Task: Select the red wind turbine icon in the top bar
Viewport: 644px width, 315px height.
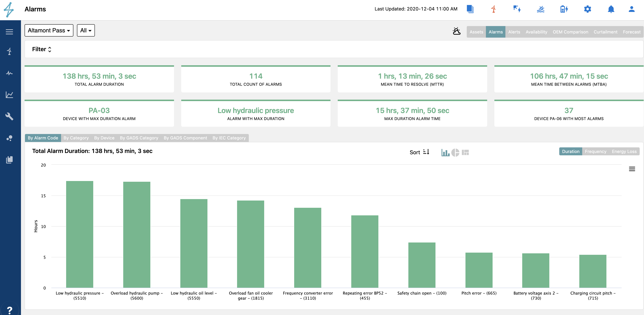Action: pyautogui.click(x=493, y=9)
